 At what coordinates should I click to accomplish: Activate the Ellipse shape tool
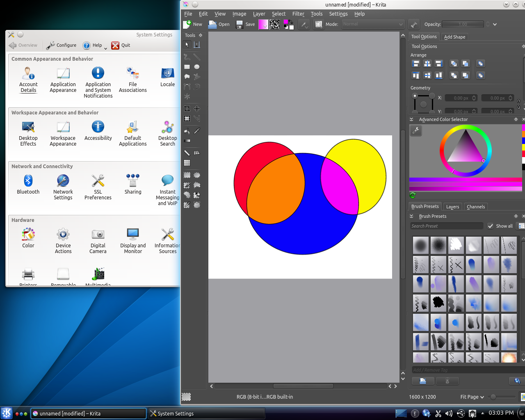click(197, 67)
